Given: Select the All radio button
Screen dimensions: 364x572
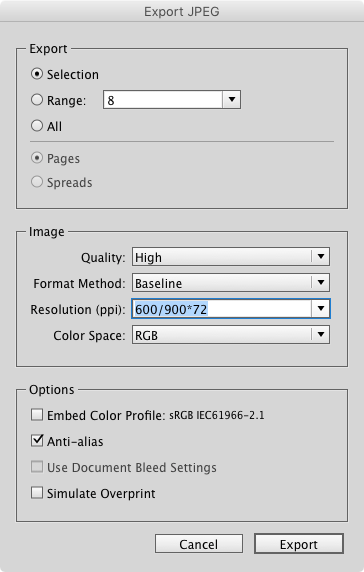Looking at the screenshot, I should coord(37,126).
